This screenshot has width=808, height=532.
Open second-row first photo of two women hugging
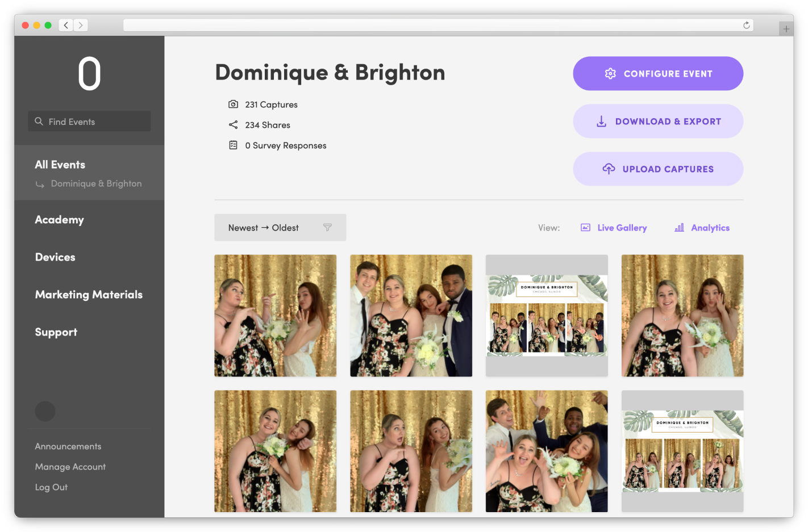275,451
